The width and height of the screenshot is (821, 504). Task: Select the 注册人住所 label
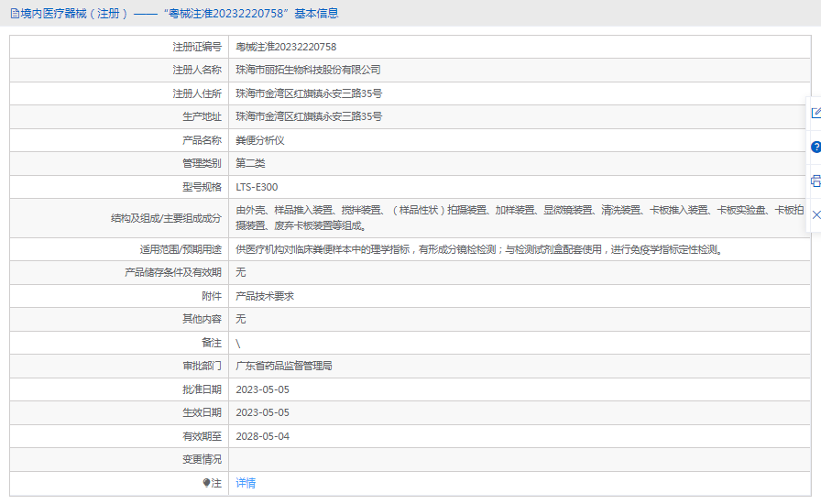(197, 93)
